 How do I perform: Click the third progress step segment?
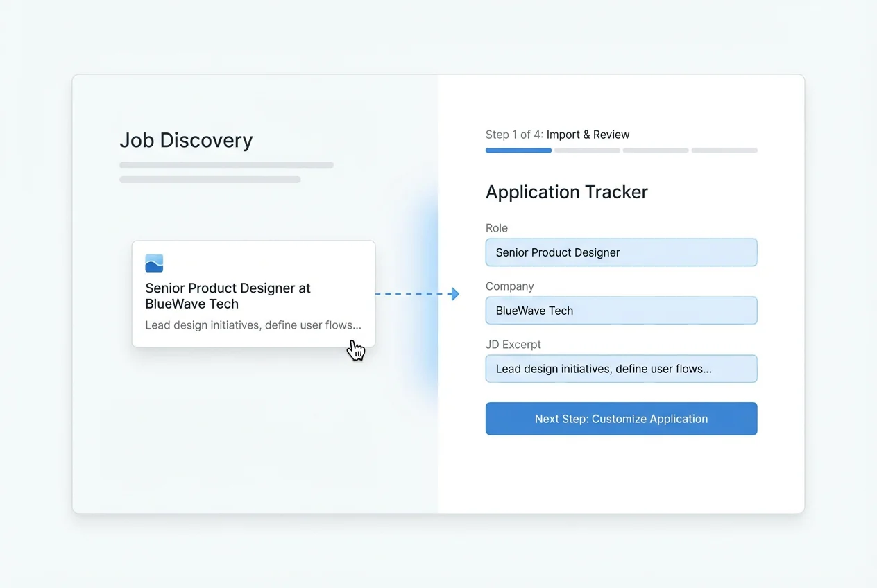[x=656, y=150]
